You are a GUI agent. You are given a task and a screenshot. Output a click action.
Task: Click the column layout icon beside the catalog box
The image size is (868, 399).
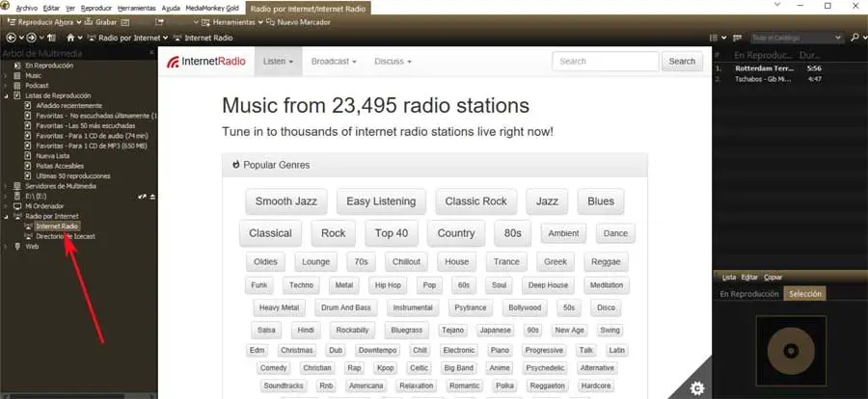[x=737, y=38]
